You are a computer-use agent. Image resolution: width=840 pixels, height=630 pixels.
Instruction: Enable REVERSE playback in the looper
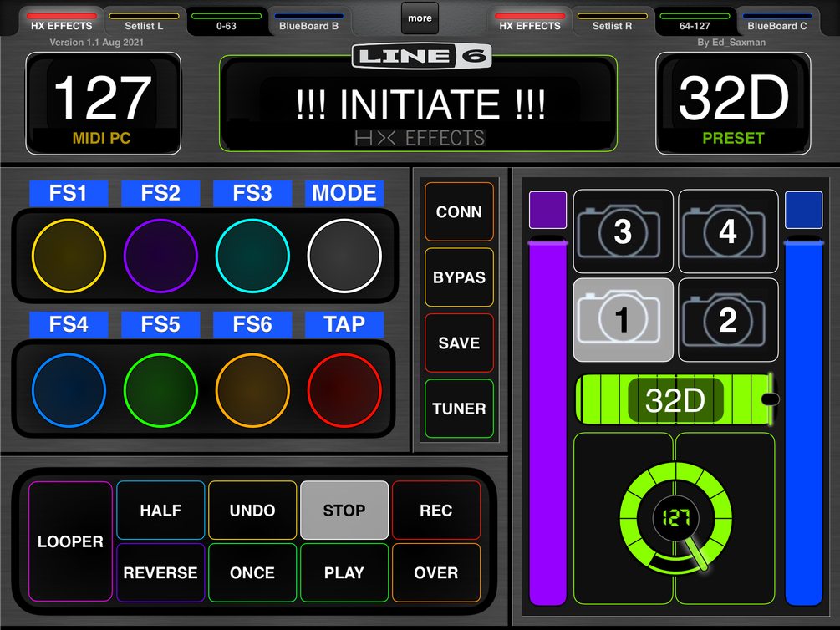click(160, 572)
